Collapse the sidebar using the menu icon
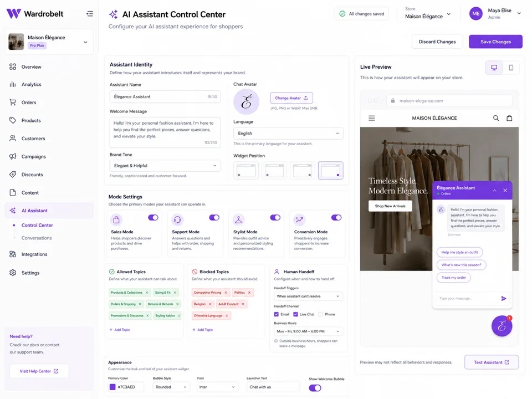Image resolution: width=532 pixels, height=399 pixels. click(x=90, y=13)
